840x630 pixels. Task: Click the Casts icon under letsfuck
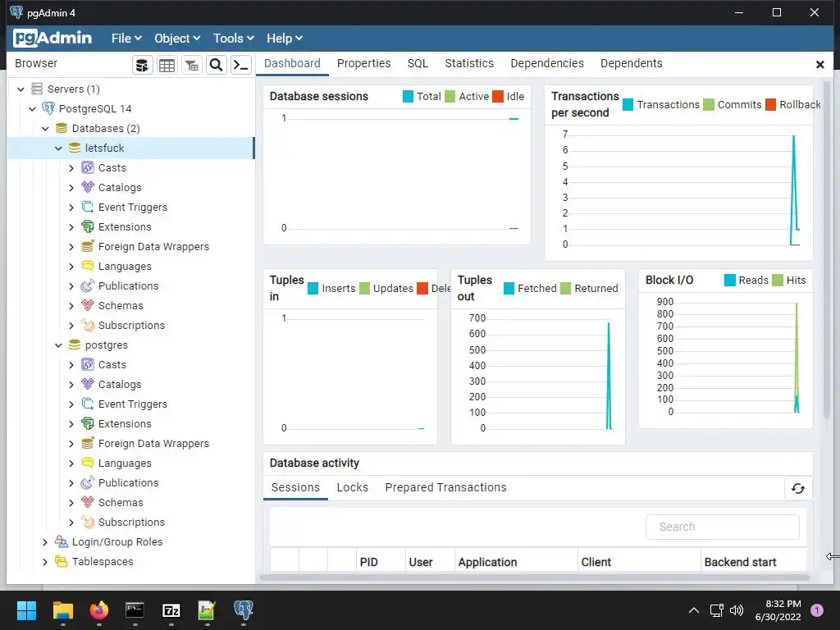[88, 167]
